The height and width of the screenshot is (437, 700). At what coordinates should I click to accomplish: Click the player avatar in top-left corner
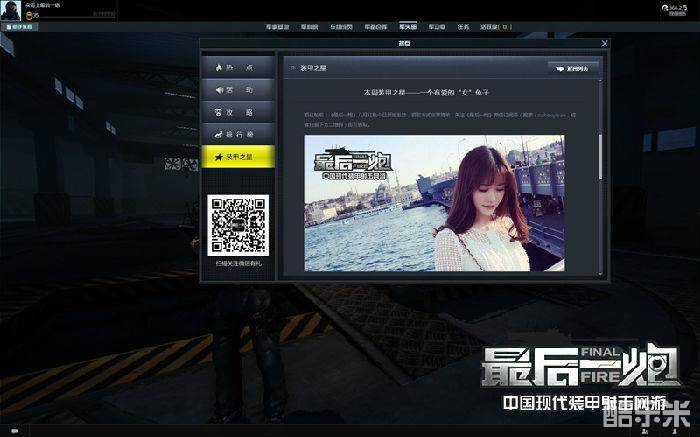click(12, 8)
